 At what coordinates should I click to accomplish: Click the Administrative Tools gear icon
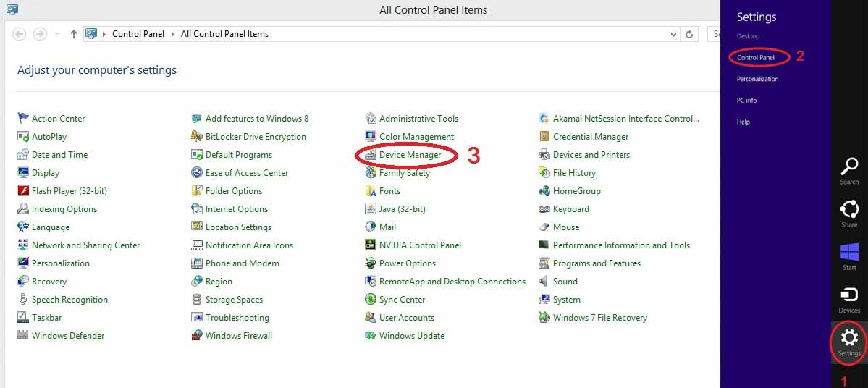[371, 118]
